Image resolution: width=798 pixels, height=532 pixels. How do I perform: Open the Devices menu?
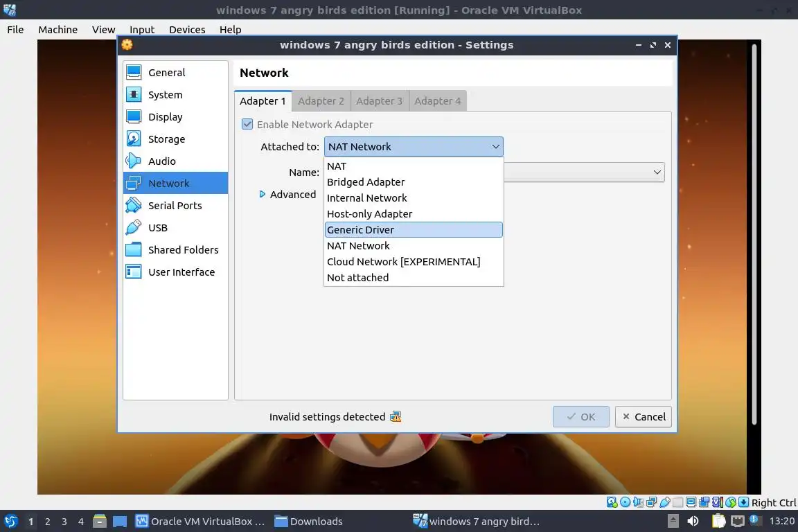[x=187, y=30]
